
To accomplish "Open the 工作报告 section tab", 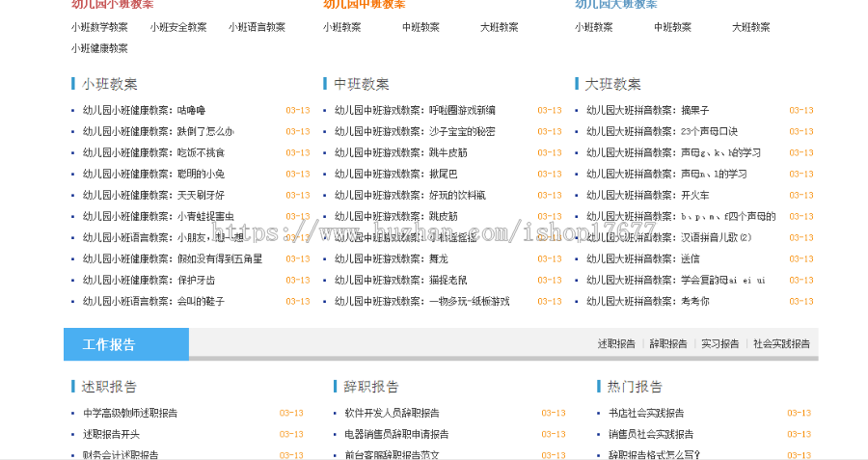I will tap(126, 344).
